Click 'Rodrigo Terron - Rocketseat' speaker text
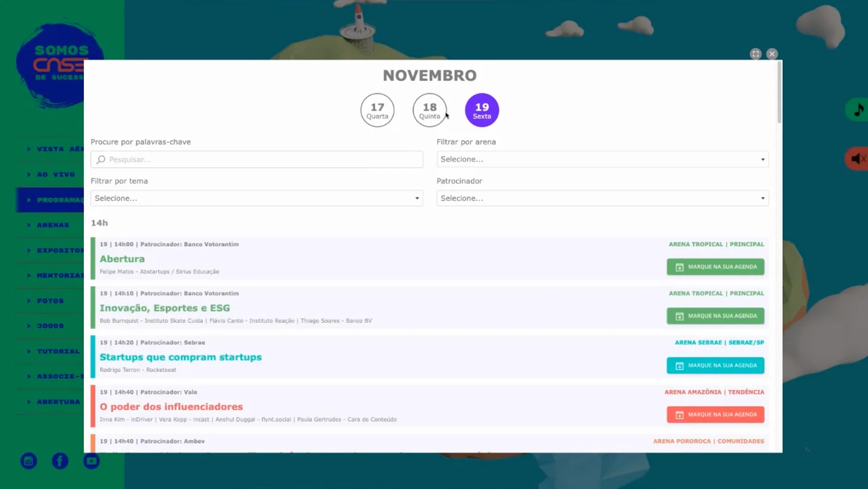The height and width of the screenshot is (489, 868). [138, 370]
